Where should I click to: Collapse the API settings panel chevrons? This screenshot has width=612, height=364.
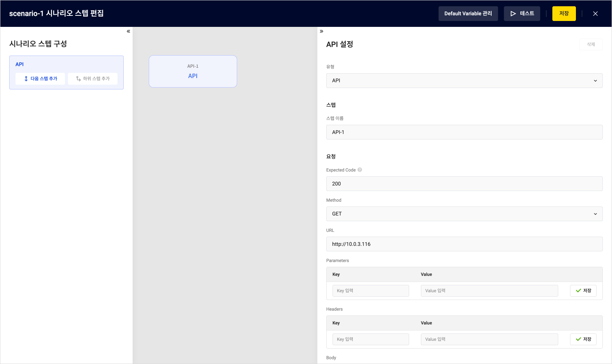coord(321,31)
